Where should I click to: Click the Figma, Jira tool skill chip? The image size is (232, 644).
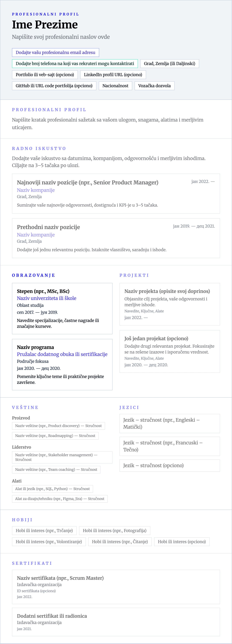tap(60, 499)
